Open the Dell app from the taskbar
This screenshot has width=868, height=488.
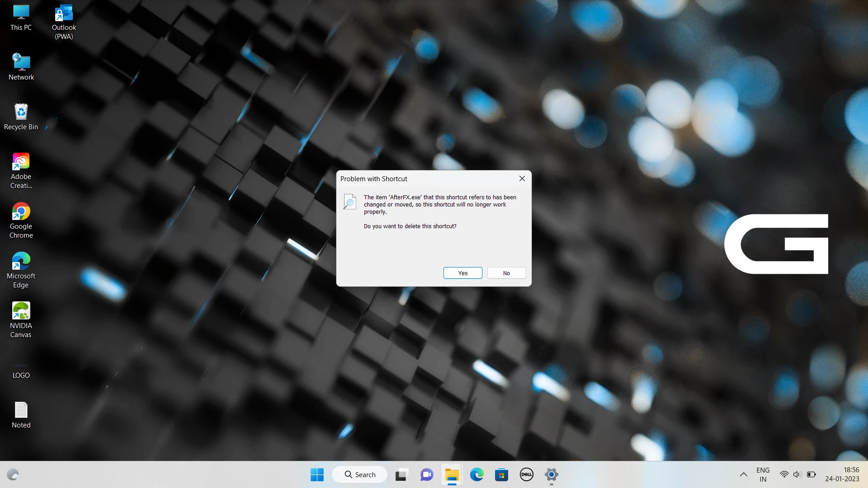[x=526, y=474]
